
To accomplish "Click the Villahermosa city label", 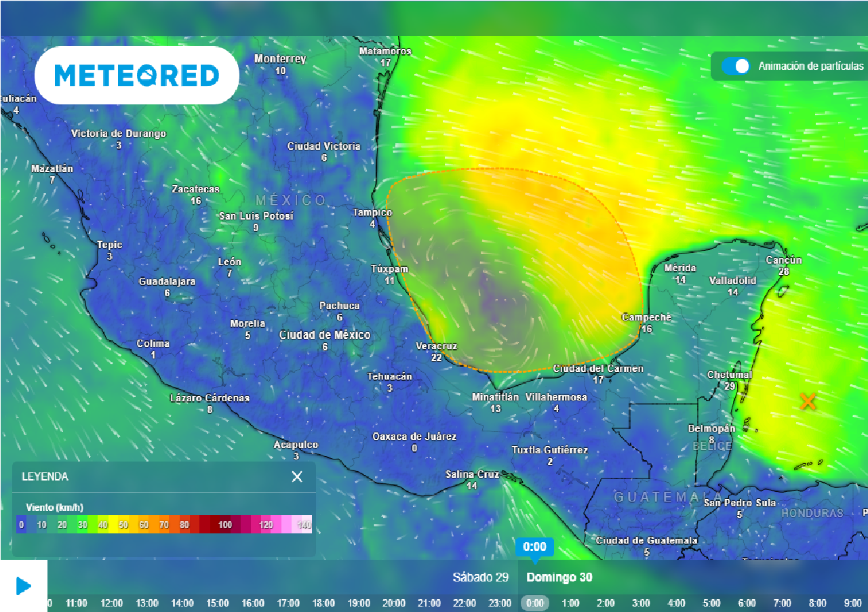I will 556,397.
